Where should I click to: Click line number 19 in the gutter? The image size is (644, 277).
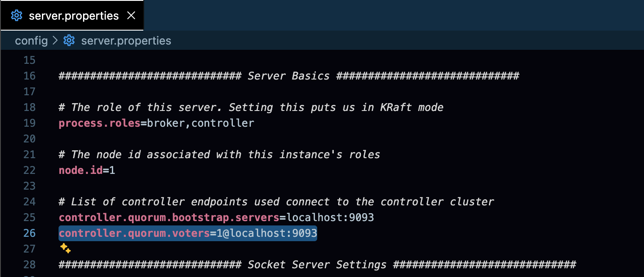point(29,123)
